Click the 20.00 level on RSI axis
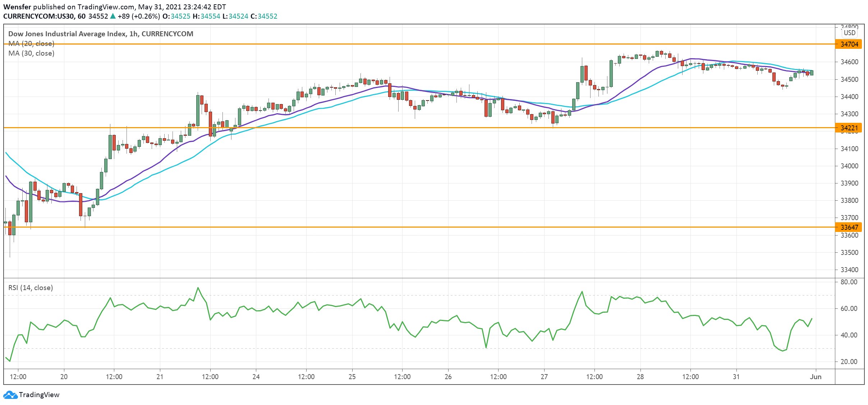Screen dimensions: 868x405 point(849,362)
